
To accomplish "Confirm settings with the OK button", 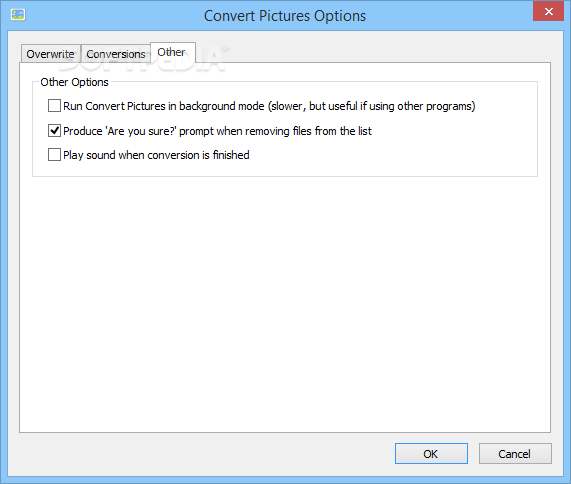I will [x=431, y=453].
